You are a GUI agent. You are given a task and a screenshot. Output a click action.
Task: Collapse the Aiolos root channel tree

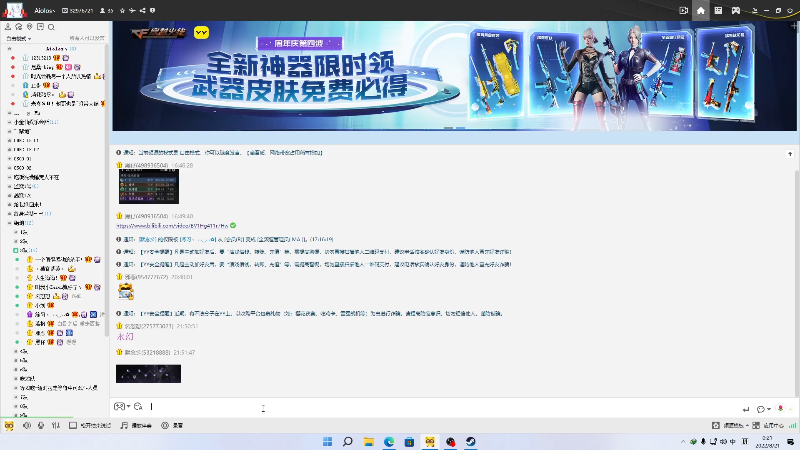coord(10,48)
